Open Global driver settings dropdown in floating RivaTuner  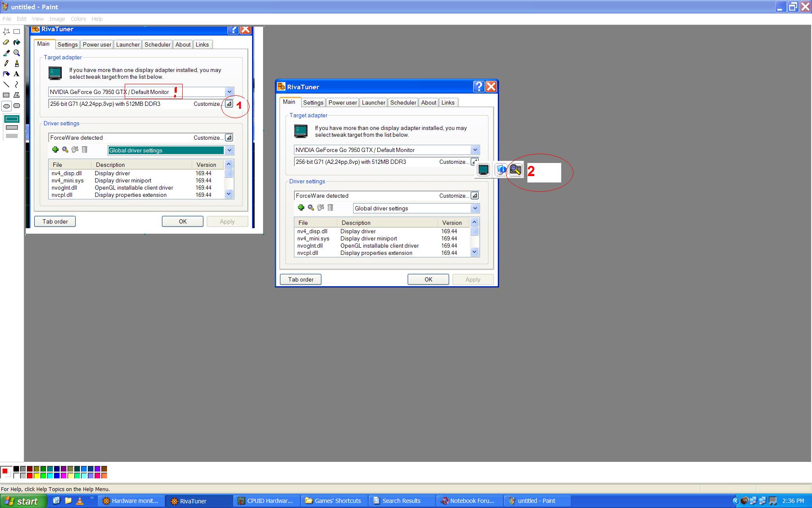coord(475,208)
